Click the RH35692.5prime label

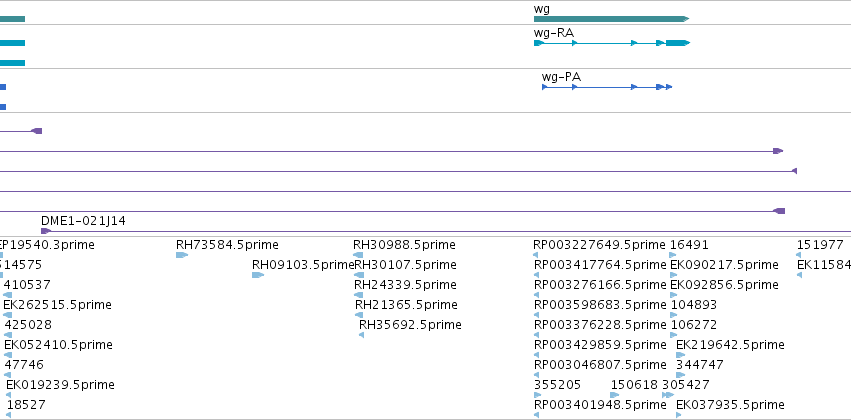[410, 325]
